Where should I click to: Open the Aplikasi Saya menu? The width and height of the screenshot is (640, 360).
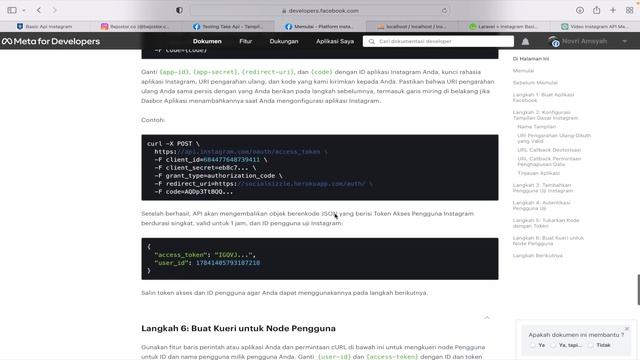point(335,41)
